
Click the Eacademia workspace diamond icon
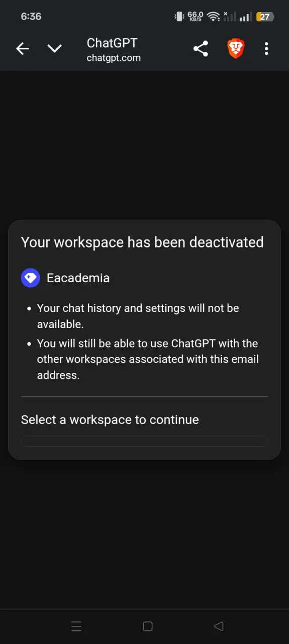pos(30,278)
